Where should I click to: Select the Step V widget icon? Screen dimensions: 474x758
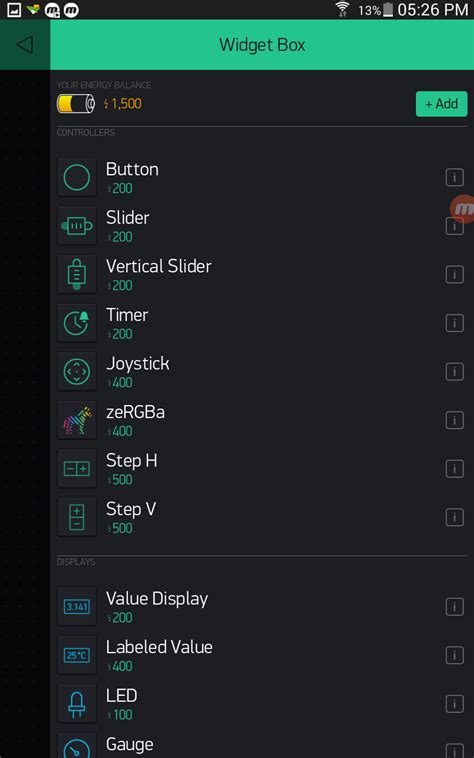(x=77, y=517)
